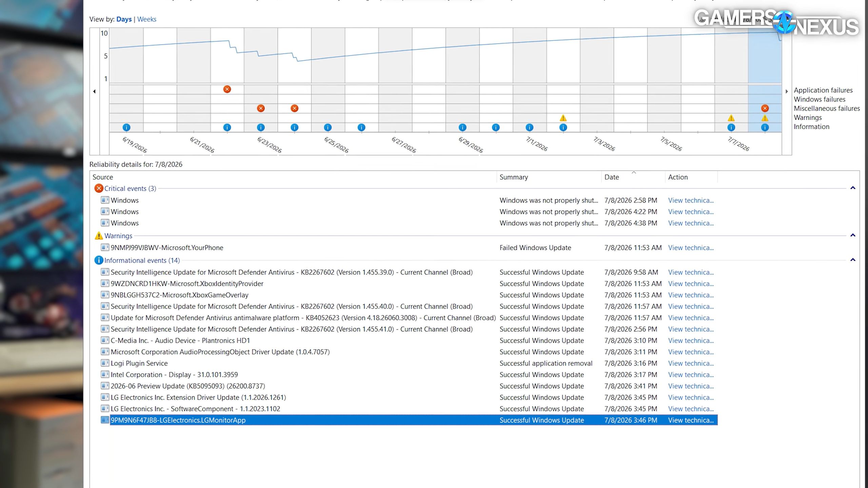Select the AudioProcessingObject Driver Update row
Image resolution: width=868 pixels, height=488 pixels.
[409, 352]
